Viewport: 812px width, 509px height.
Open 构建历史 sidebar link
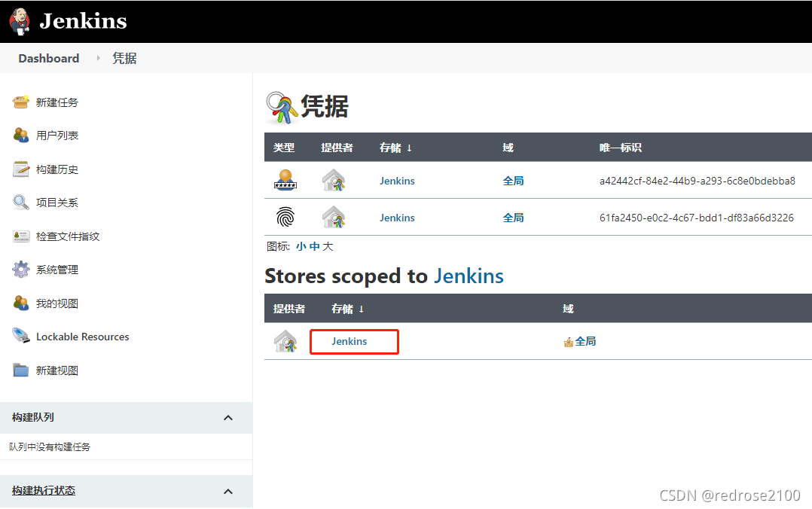[57, 169]
